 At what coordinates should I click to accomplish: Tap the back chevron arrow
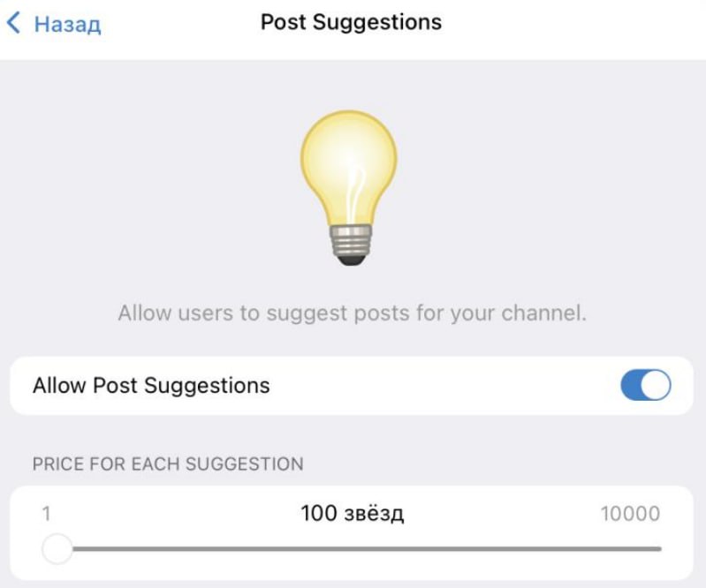point(12,23)
